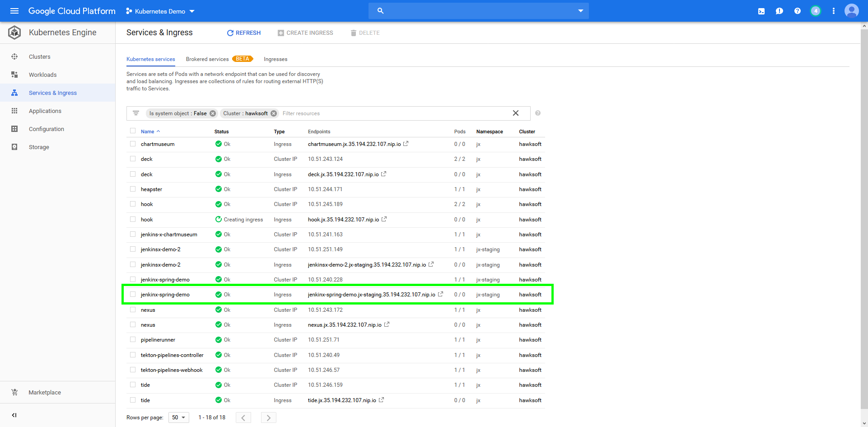Check the heapster row checkbox

133,189
